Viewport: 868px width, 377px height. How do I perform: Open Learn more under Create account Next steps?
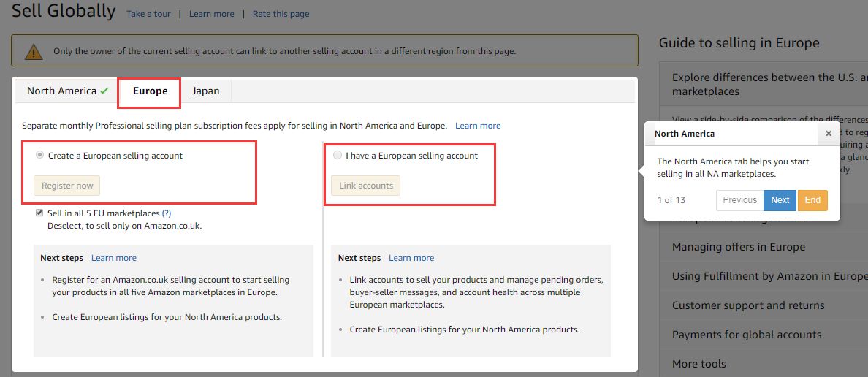pyautogui.click(x=113, y=258)
